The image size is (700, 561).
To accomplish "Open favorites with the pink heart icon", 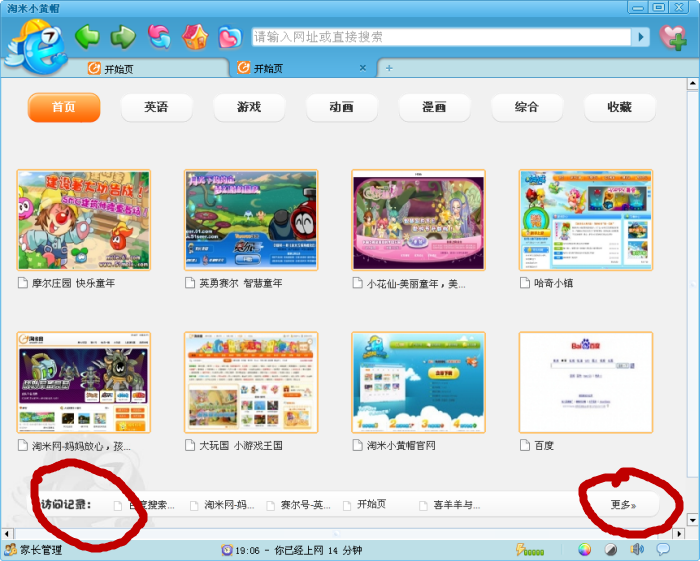I will coord(230,37).
